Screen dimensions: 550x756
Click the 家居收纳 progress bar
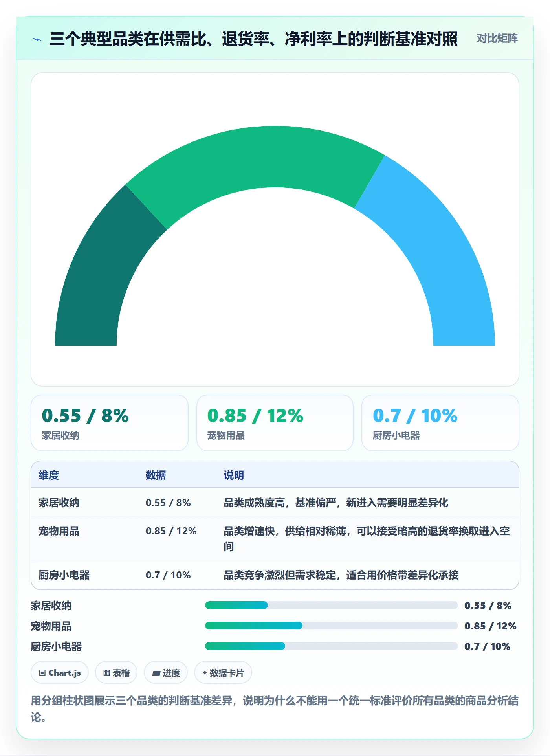tap(331, 605)
